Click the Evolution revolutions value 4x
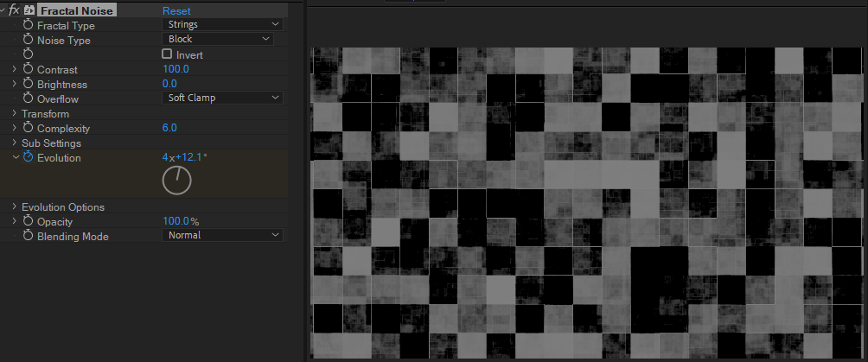 (x=169, y=157)
